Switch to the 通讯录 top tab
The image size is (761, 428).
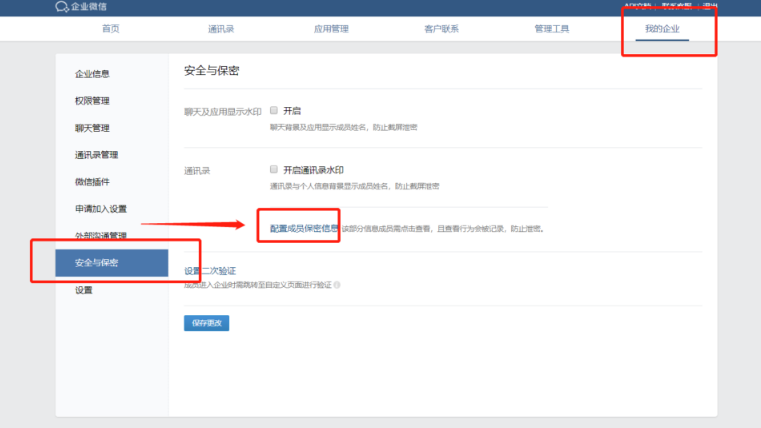click(x=222, y=29)
